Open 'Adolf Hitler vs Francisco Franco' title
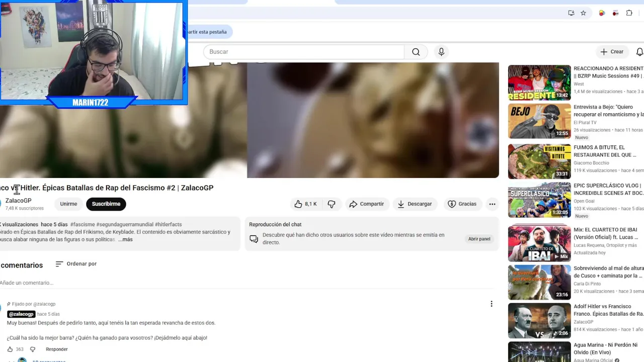Viewport: 644px width, 362px height. coord(609,310)
